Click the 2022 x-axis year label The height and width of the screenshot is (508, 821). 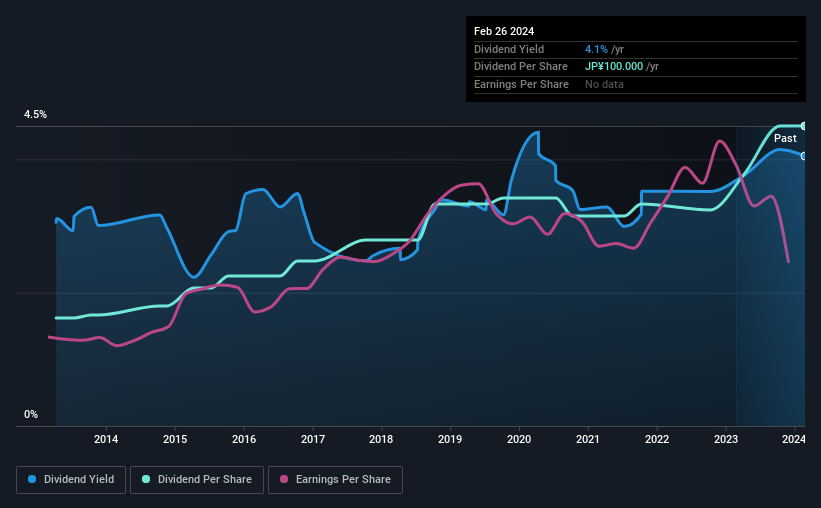[x=657, y=439]
